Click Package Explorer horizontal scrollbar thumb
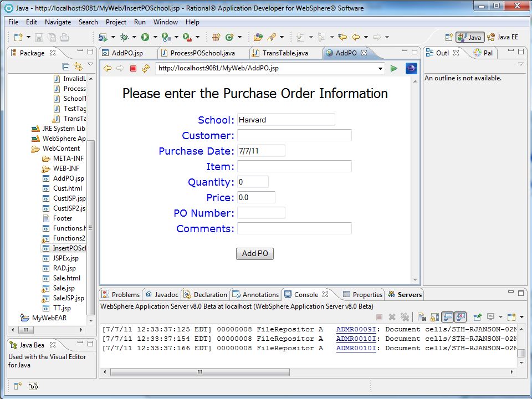 [26, 329]
